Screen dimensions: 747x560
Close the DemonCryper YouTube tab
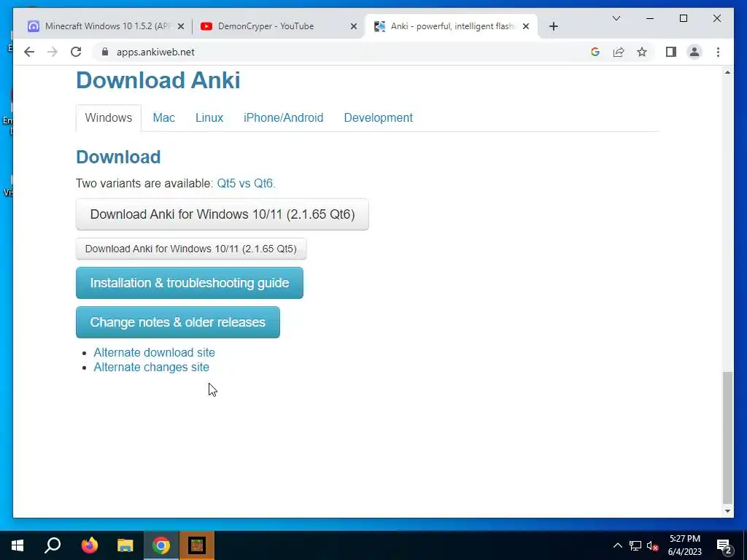pyautogui.click(x=354, y=26)
